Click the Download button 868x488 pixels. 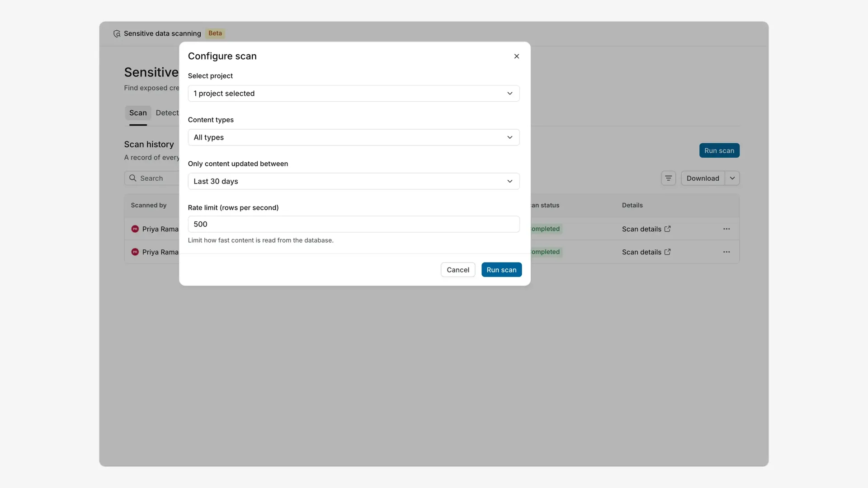pyautogui.click(x=703, y=178)
